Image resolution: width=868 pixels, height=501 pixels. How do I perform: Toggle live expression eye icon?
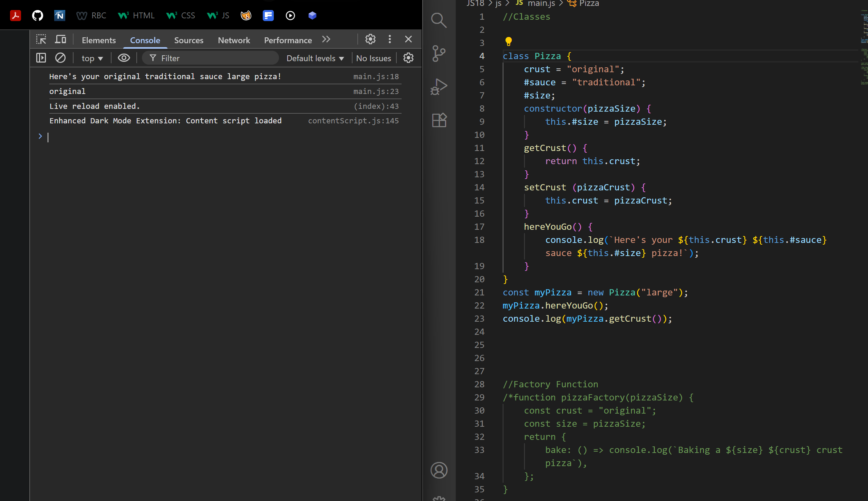(x=124, y=58)
